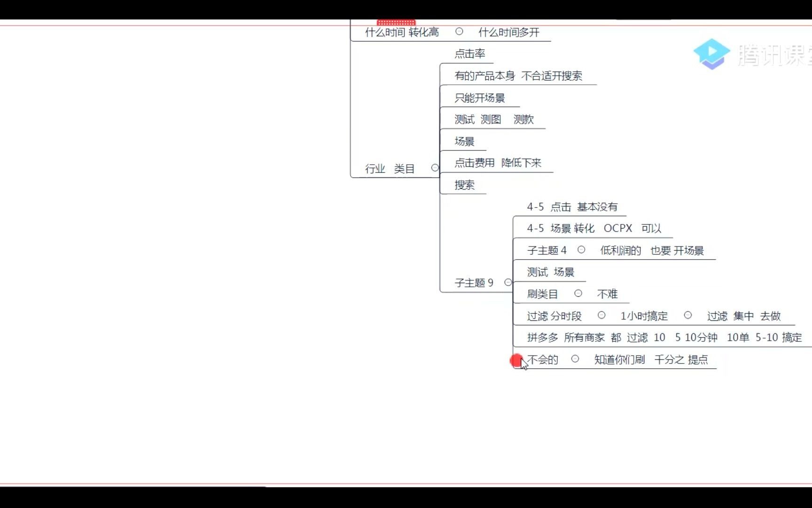
Task: Select the 搜索 node
Action: (x=464, y=185)
